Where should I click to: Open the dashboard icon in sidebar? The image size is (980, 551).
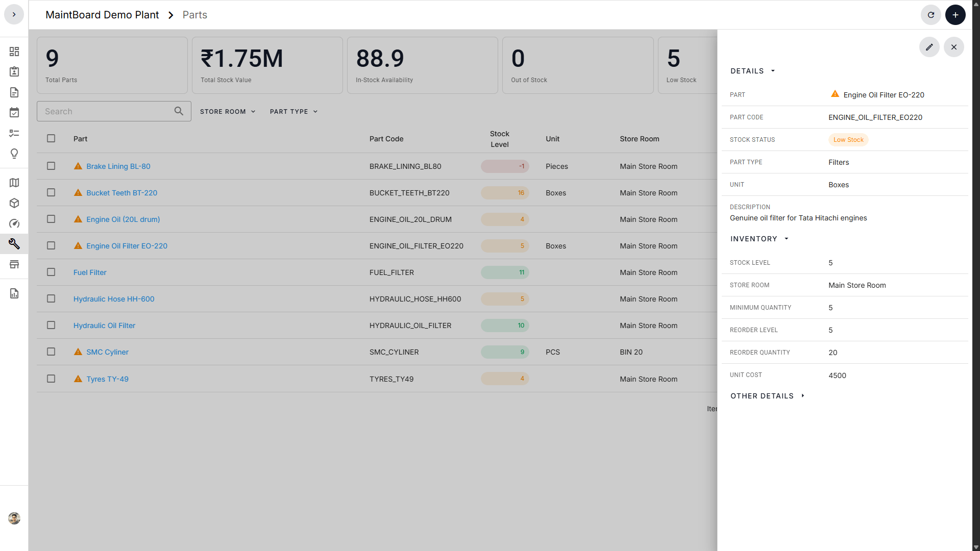(x=14, y=52)
